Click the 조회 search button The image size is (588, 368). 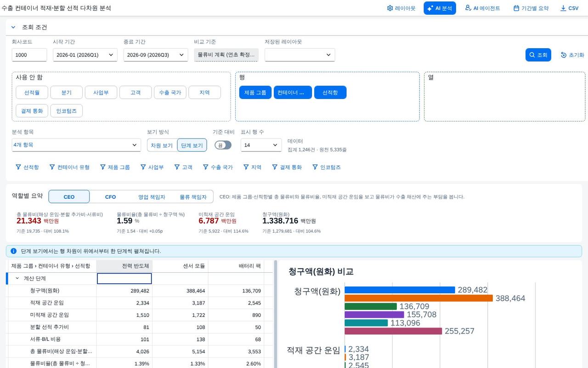[538, 55]
